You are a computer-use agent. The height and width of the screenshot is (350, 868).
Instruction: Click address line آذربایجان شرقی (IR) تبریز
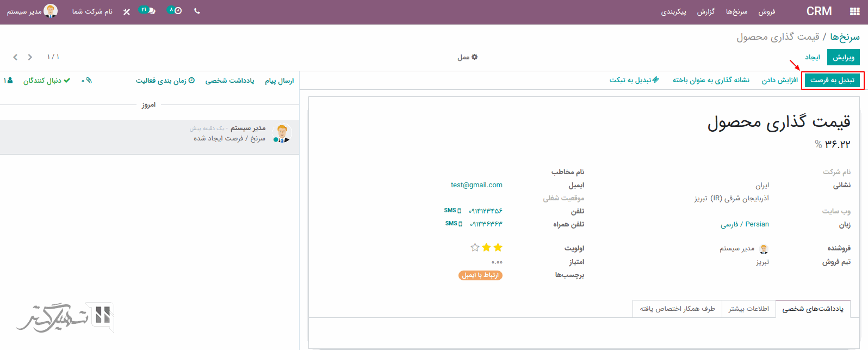[x=731, y=198]
